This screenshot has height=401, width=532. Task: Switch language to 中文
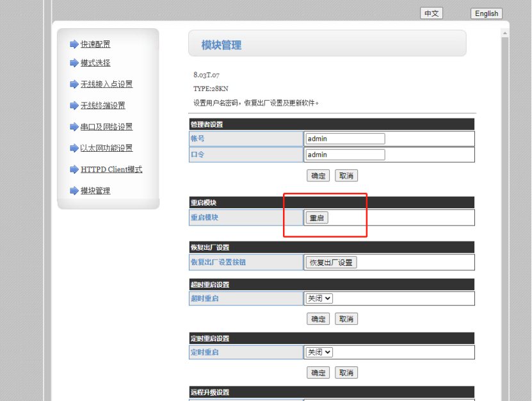click(x=431, y=13)
